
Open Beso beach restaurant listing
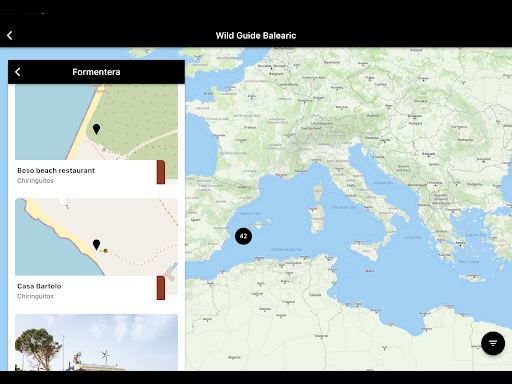pos(56,170)
